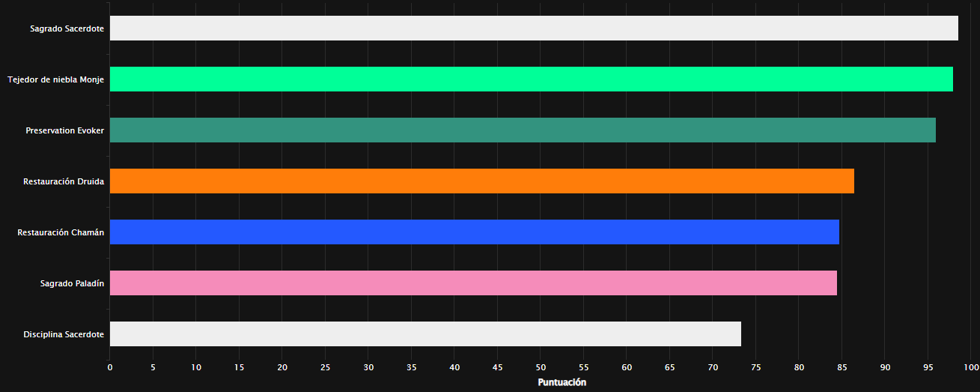This screenshot has height=392, width=980.
Task: Click the 100 tick label on the x-axis
Action: point(971,367)
